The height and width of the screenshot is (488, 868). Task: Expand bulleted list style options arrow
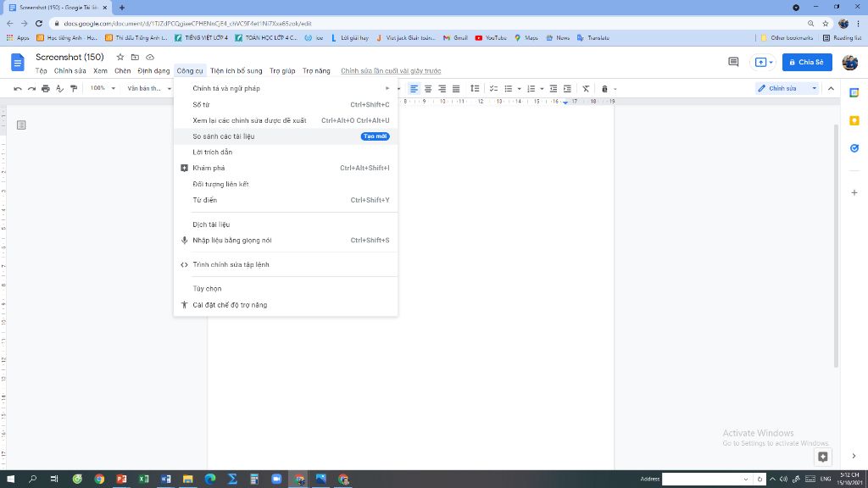tap(520, 88)
